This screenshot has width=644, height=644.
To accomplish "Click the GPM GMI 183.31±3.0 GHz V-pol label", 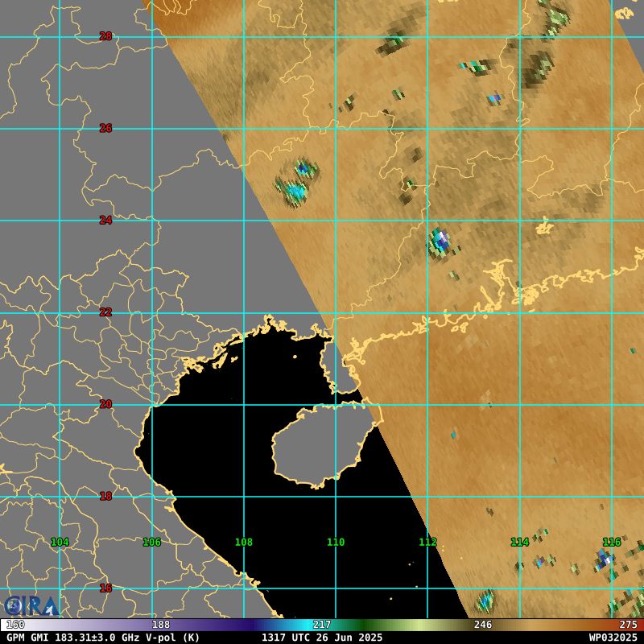I will tap(103, 638).
